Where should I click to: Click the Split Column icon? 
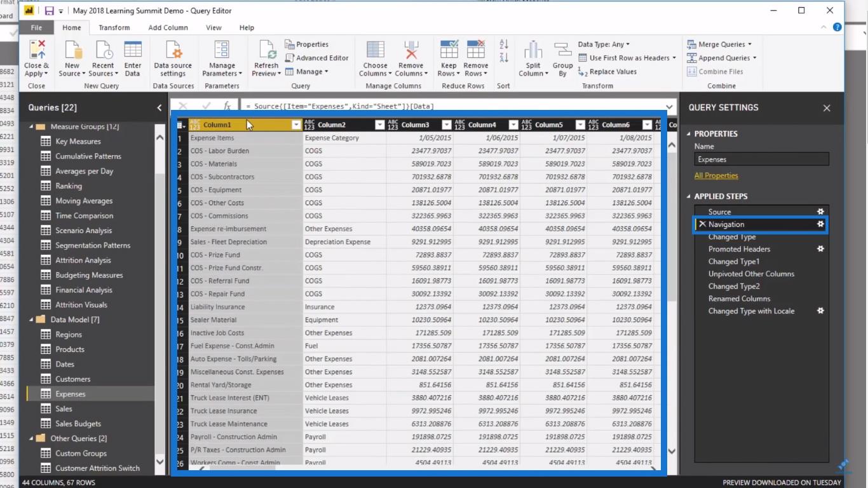[x=533, y=50]
